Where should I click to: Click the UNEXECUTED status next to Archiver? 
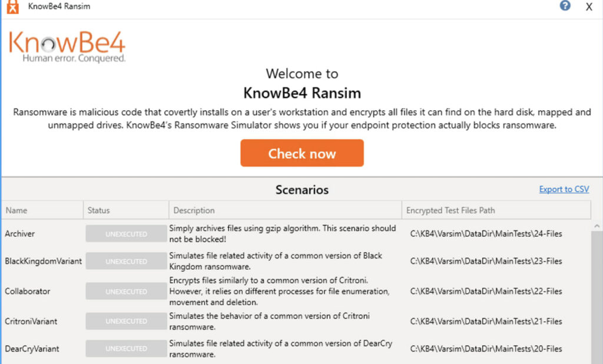126,234
